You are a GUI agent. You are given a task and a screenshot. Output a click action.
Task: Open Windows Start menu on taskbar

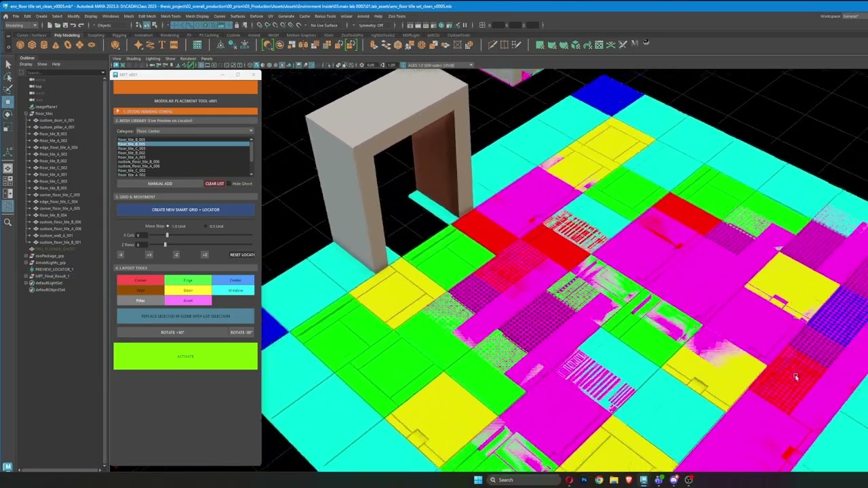[x=478, y=480]
